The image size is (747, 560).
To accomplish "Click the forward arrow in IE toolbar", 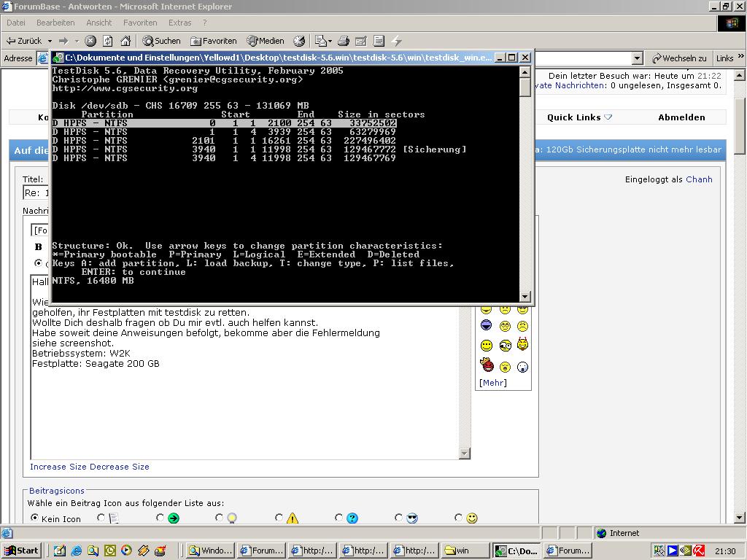I will coord(64,41).
